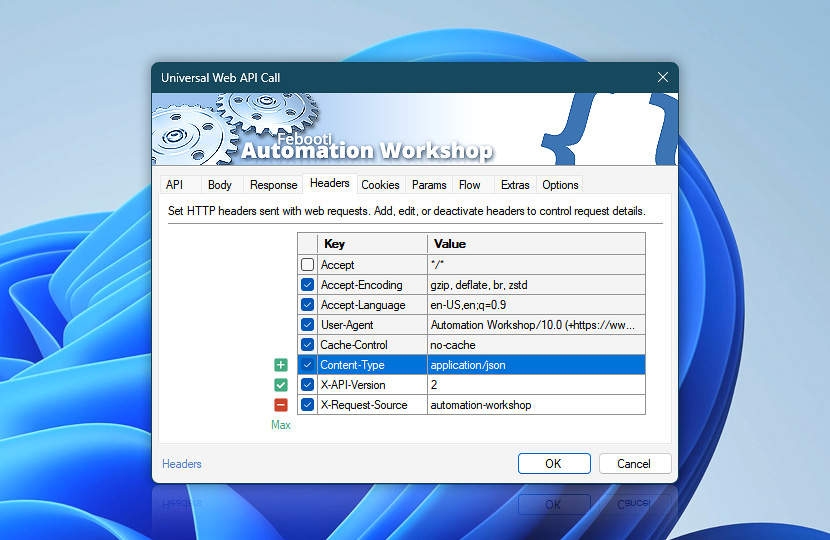The height and width of the screenshot is (540, 830).
Task: Select the Headers tab
Action: [x=330, y=183]
